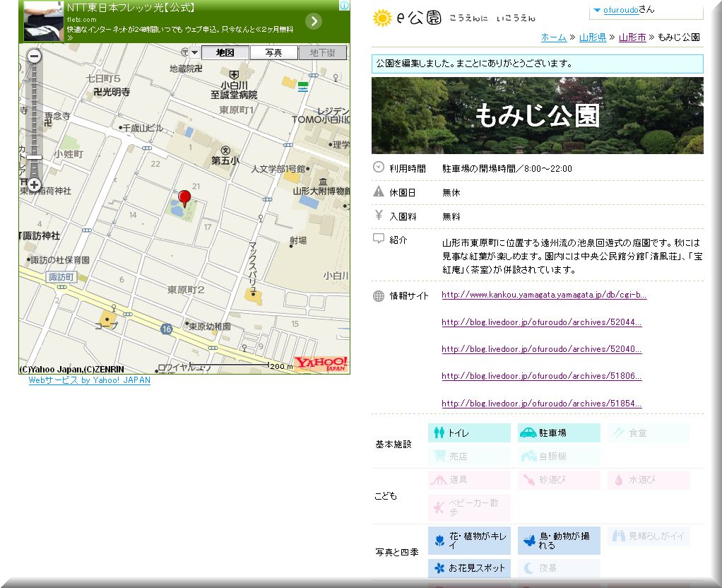Toggle the 砂遊び tag
This screenshot has height=588, width=722.
coord(559,480)
